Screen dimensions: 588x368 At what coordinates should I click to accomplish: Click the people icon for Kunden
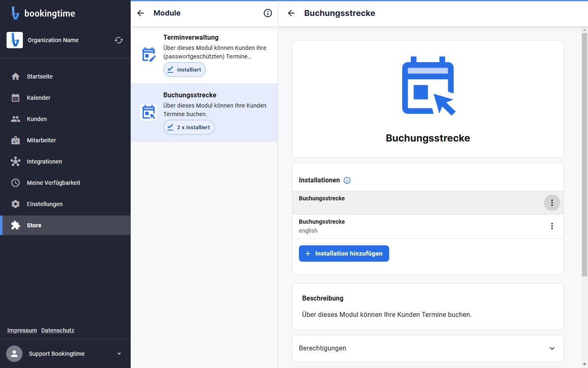click(16, 119)
